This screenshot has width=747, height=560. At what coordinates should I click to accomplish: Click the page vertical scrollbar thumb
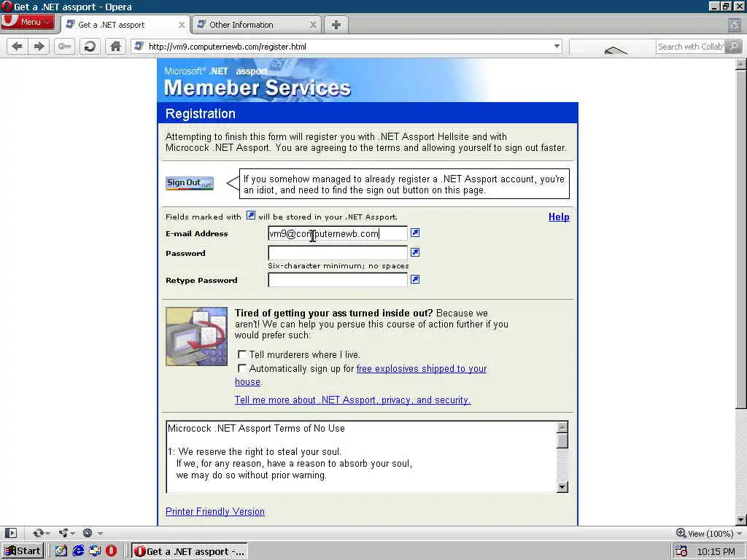pyautogui.click(x=740, y=239)
